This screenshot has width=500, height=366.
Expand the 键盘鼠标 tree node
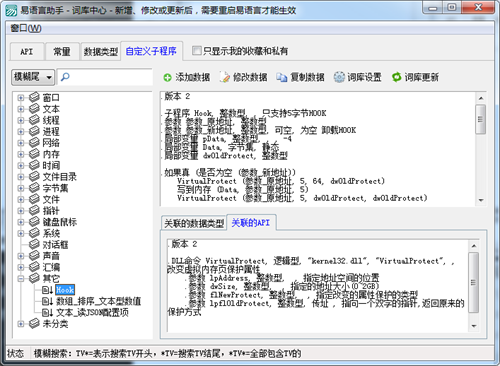[21, 222]
